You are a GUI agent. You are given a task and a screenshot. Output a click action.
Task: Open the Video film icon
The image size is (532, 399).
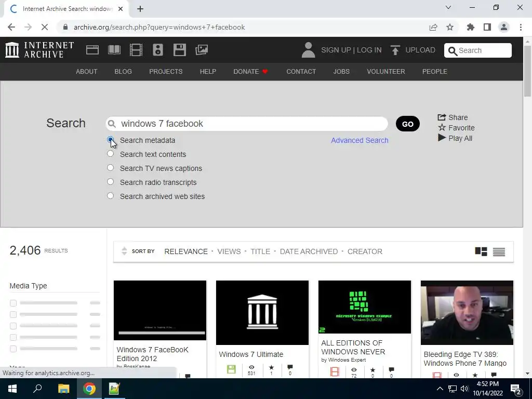(x=136, y=50)
